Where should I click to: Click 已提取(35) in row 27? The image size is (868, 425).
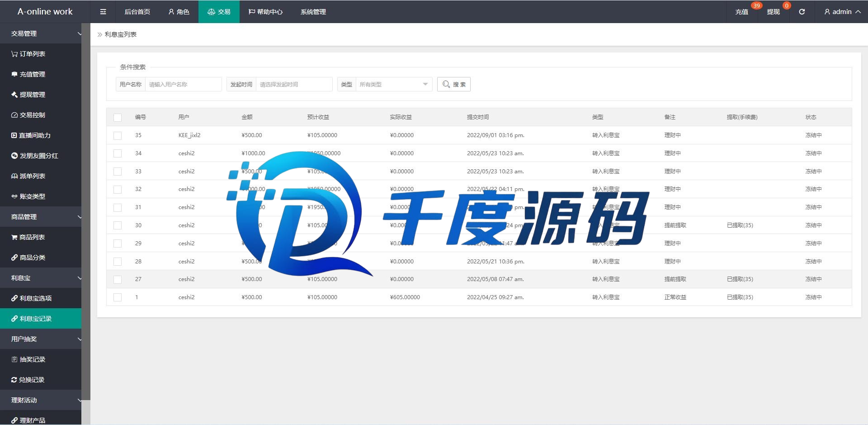click(x=740, y=279)
